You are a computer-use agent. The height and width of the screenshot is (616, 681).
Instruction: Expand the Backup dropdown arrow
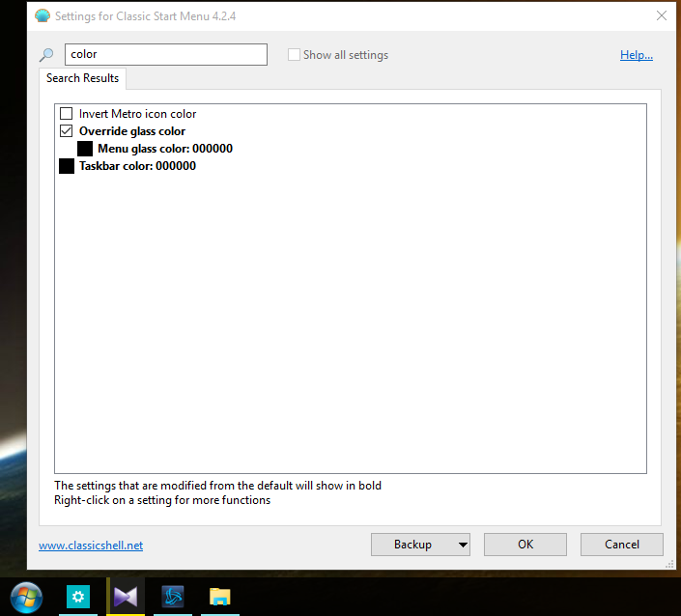coord(463,545)
